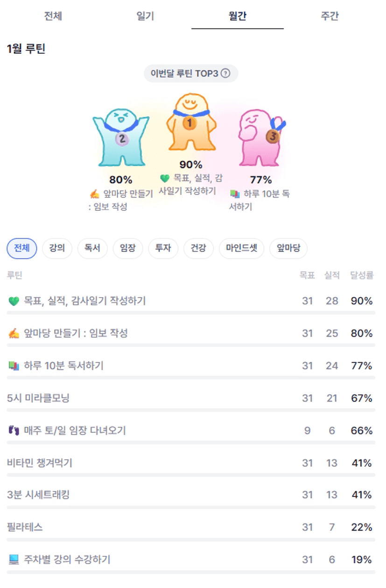The height and width of the screenshot is (588, 386).
Task: Open the 필라테스 routine entry
Action: 25,527
